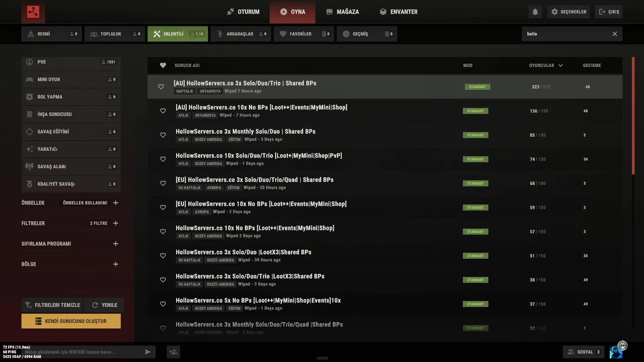Image resolution: width=644 pixels, height=362 pixels.
Task: Select the Eklentili modded tab
Action: [x=178, y=34]
